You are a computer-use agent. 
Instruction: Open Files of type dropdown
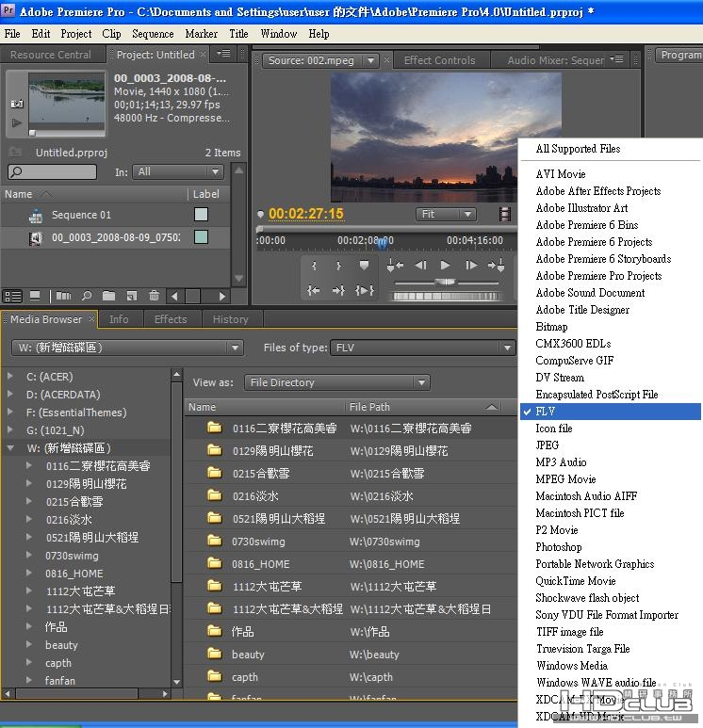tap(422, 348)
